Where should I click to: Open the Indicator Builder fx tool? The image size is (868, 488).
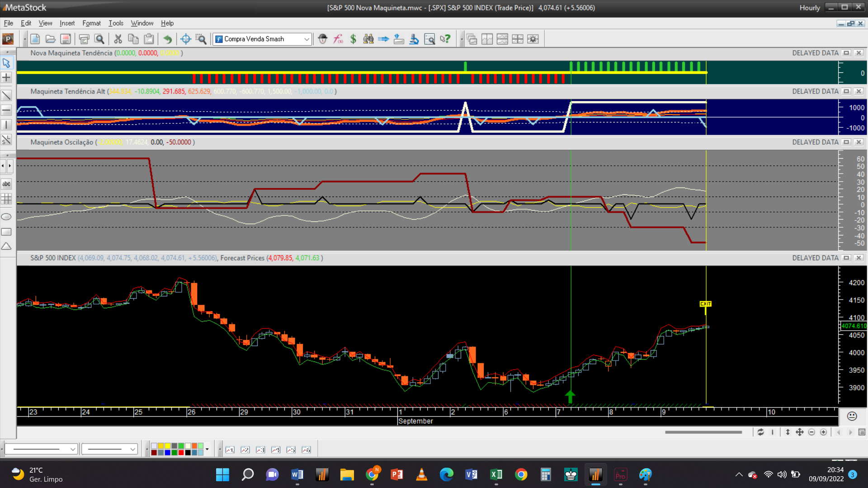point(338,39)
